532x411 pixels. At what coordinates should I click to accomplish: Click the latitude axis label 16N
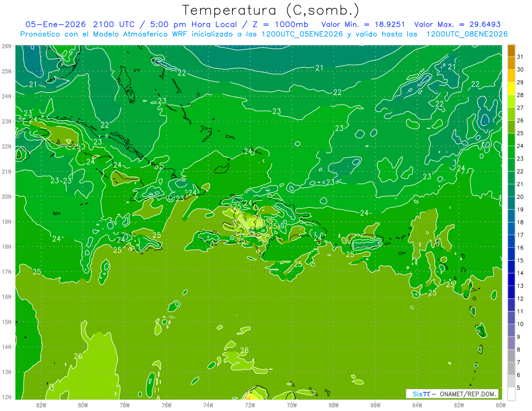point(7,297)
